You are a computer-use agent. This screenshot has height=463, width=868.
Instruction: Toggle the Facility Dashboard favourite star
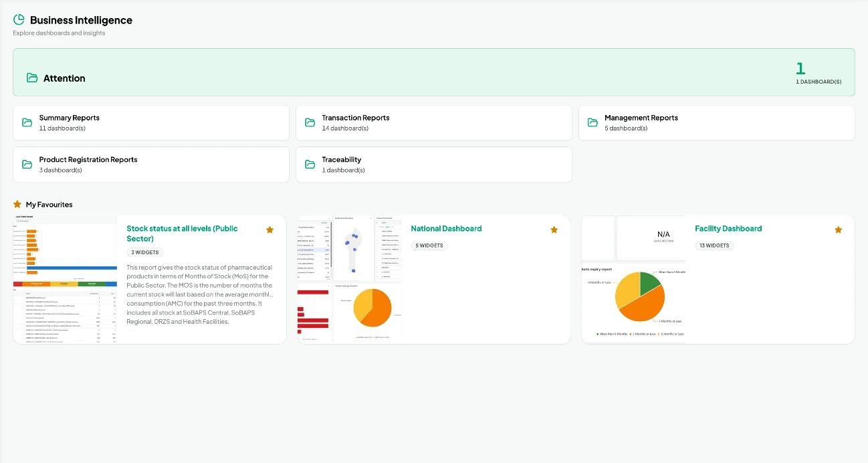pos(839,229)
